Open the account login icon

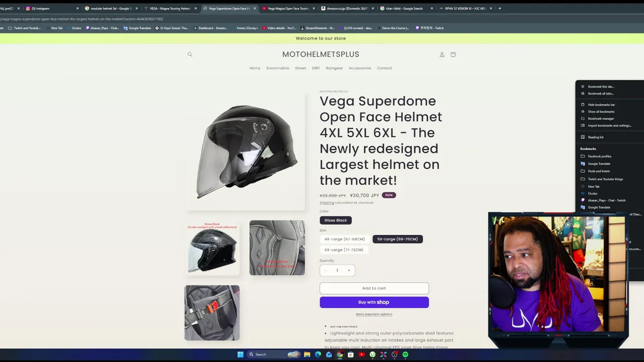coord(442,54)
